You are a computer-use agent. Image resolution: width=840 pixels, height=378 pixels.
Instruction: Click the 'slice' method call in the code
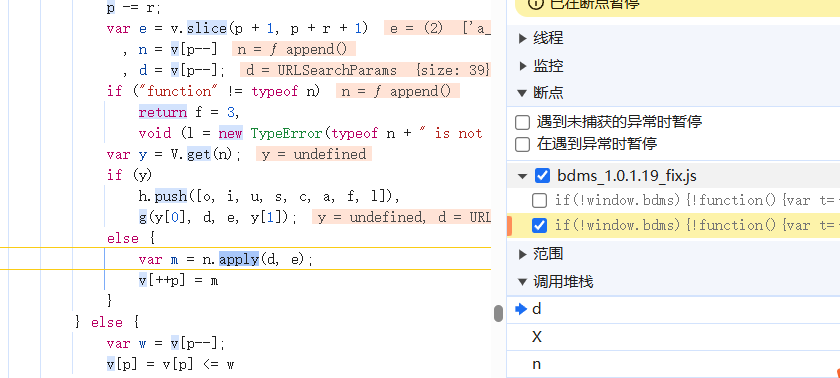tap(207, 28)
